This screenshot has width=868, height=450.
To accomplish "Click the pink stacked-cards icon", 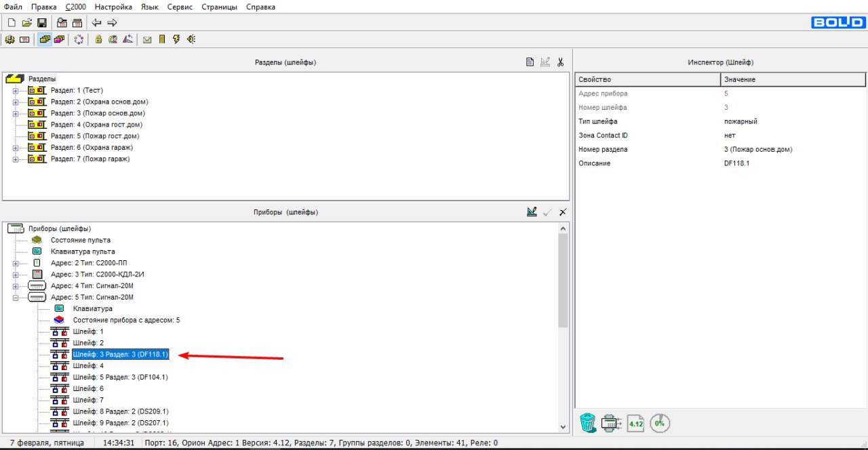I will tap(59, 39).
